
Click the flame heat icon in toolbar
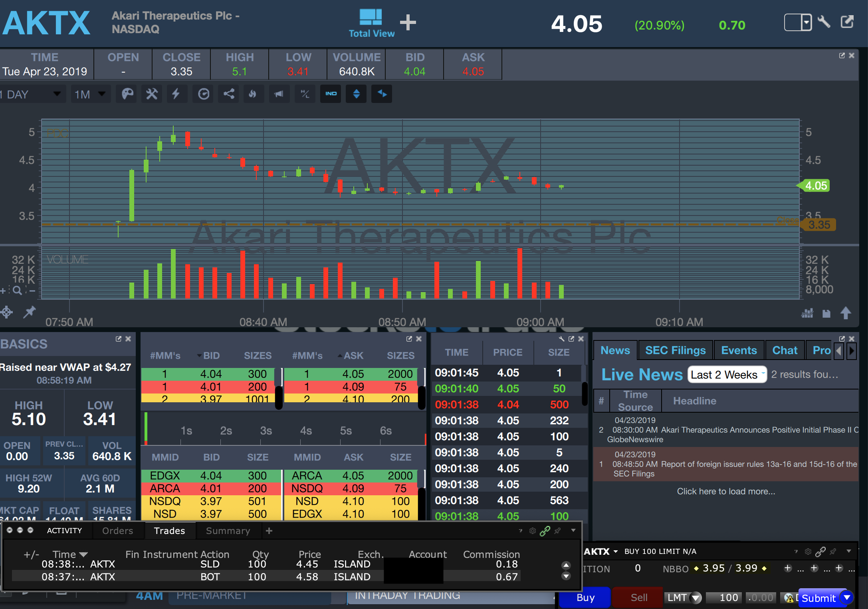[252, 94]
